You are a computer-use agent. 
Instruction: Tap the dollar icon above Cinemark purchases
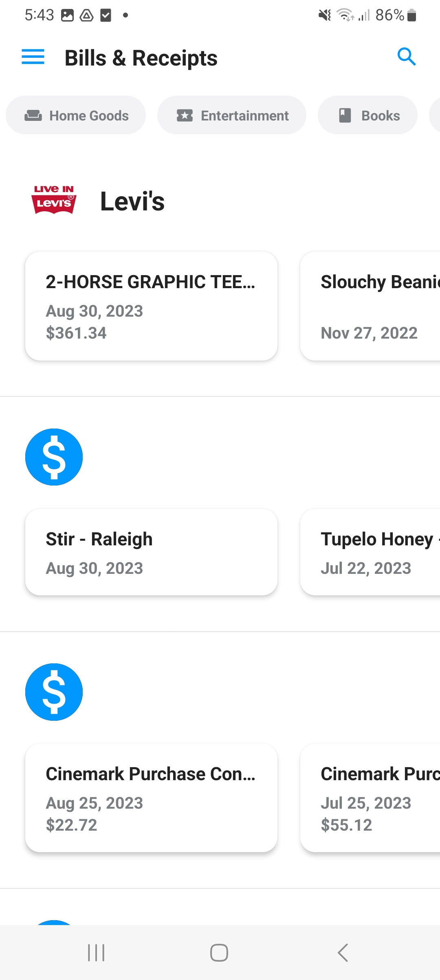click(54, 692)
